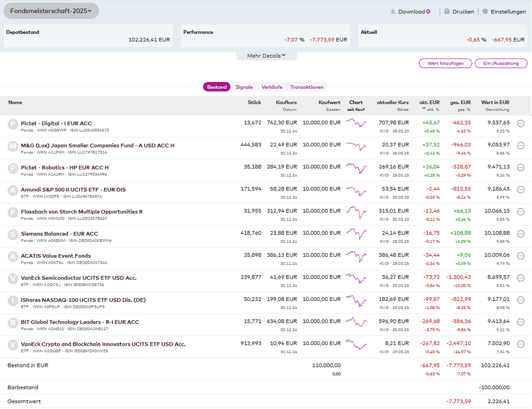Sort by the akt. EUR column arrow
Viewport: 532px width, 409px height.
click(424, 109)
